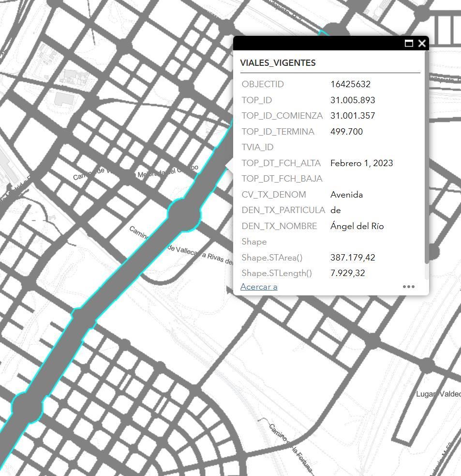
Task: Open the three-dots more options menu
Action: (x=408, y=287)
